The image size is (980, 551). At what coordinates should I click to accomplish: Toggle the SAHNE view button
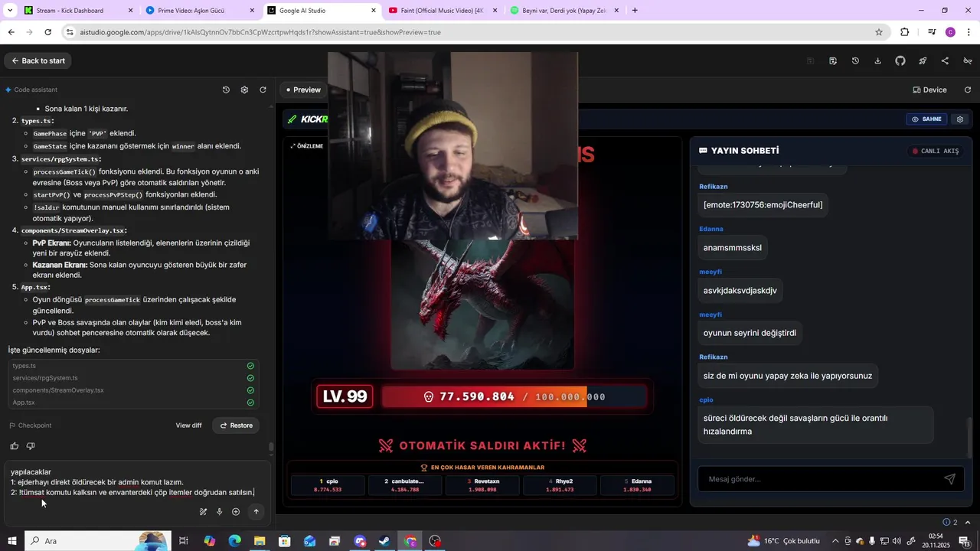[926, 119]
